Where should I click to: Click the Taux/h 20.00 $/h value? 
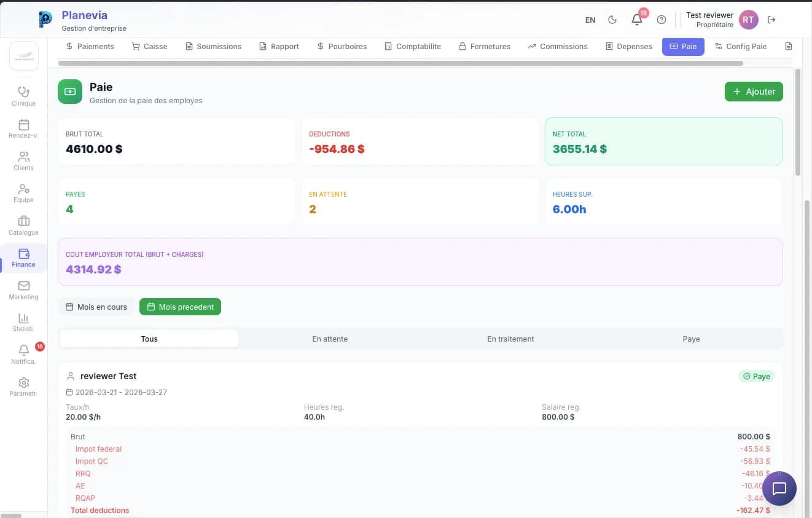coord(84,417)
